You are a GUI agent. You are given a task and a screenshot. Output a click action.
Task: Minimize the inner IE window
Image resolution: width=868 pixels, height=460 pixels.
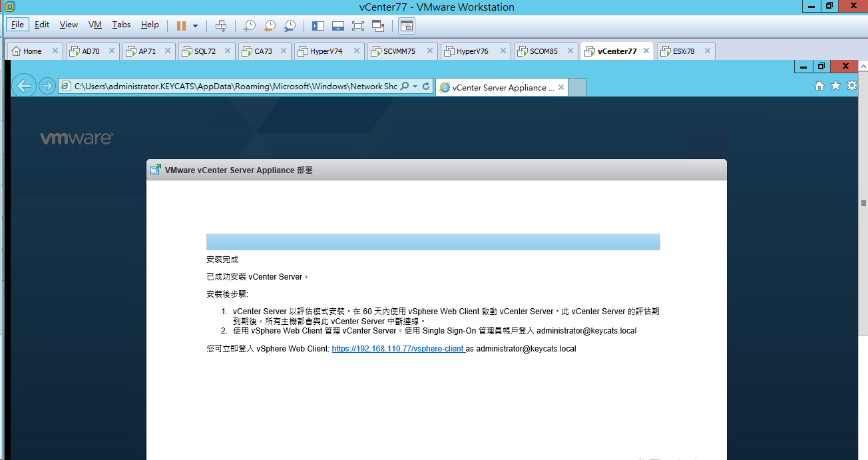pos(803,67)
